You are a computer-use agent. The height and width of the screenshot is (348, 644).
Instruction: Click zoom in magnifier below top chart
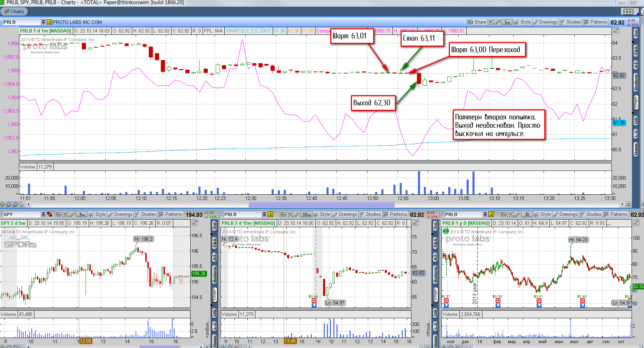click(9, 204)
